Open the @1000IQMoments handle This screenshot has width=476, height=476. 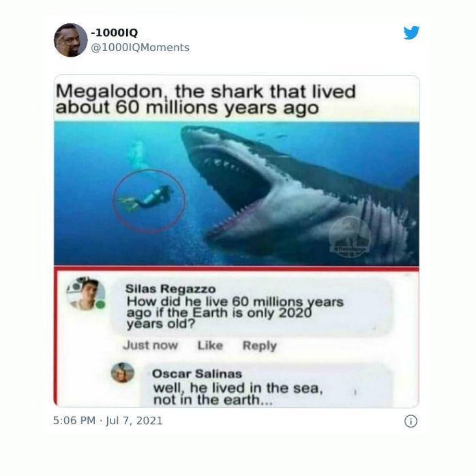(140, 48)
